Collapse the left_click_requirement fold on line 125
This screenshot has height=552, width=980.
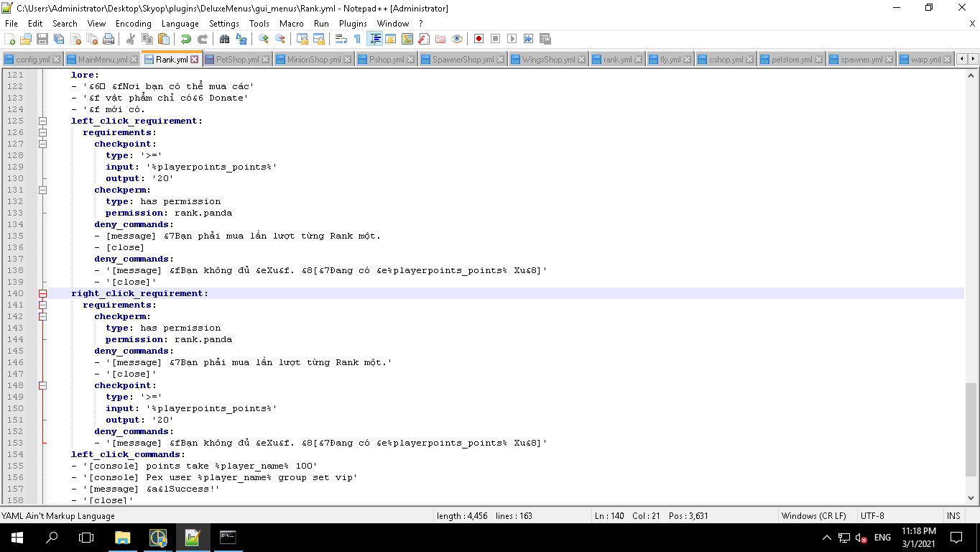click(42, 121)
